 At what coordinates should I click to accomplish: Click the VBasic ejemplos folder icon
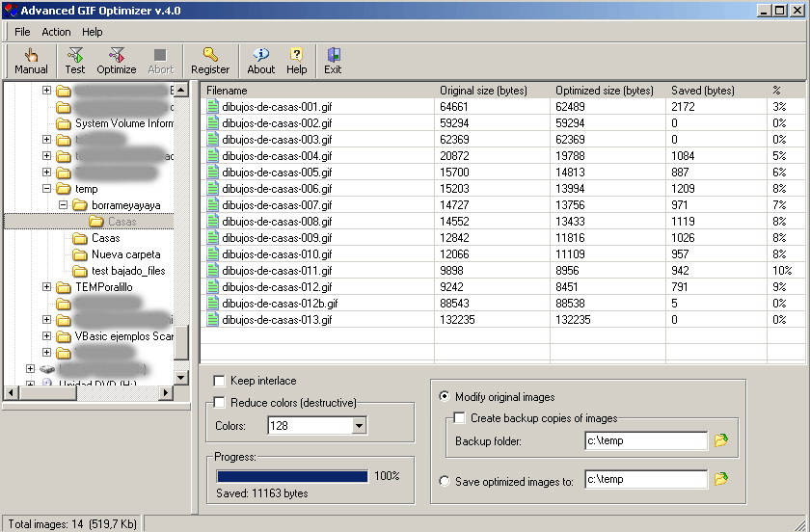(63, 336)
